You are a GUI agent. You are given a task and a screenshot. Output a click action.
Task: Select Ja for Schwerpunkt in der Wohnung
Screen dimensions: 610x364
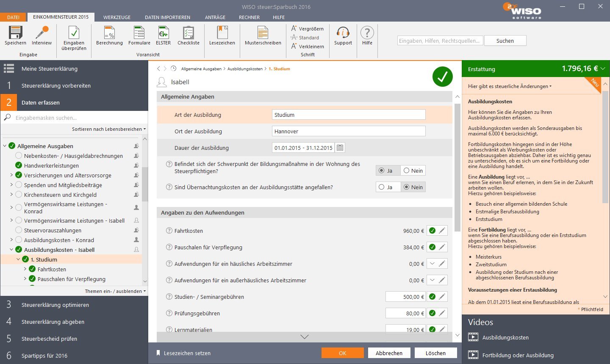[x=388, y=171]
